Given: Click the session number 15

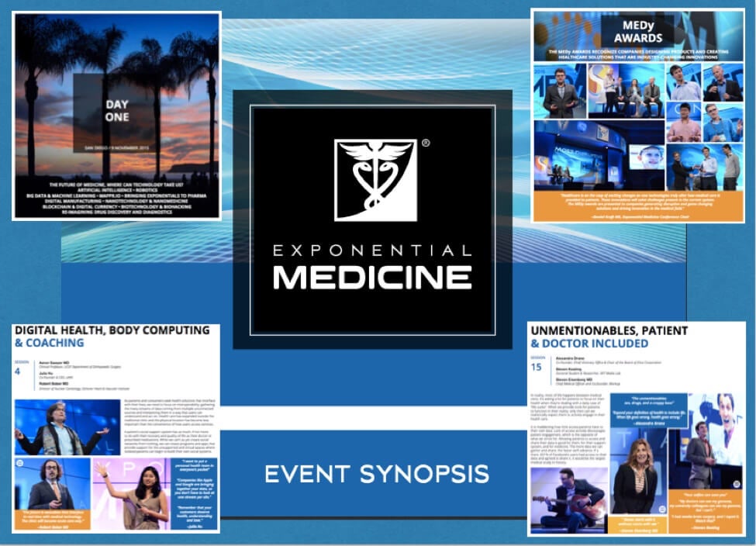Looking at the screenshot, I should click(537, 367).
